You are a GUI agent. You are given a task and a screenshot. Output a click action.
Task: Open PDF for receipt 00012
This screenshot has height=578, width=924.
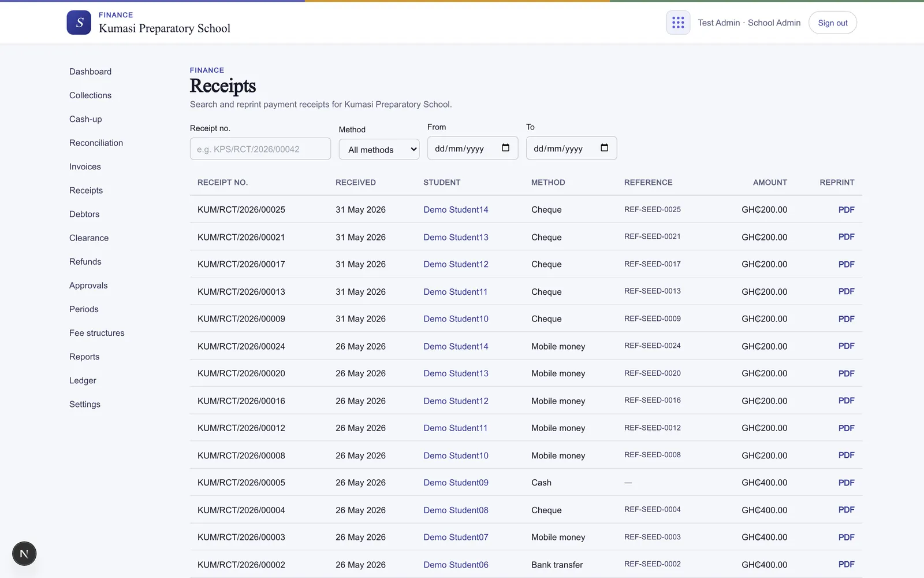pos(846,428)
